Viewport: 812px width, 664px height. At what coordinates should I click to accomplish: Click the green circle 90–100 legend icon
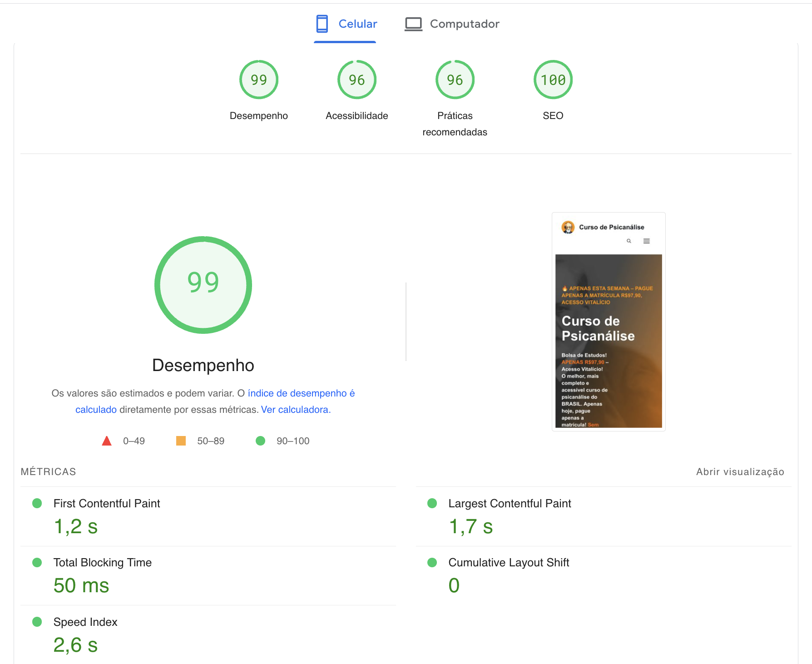260,441
